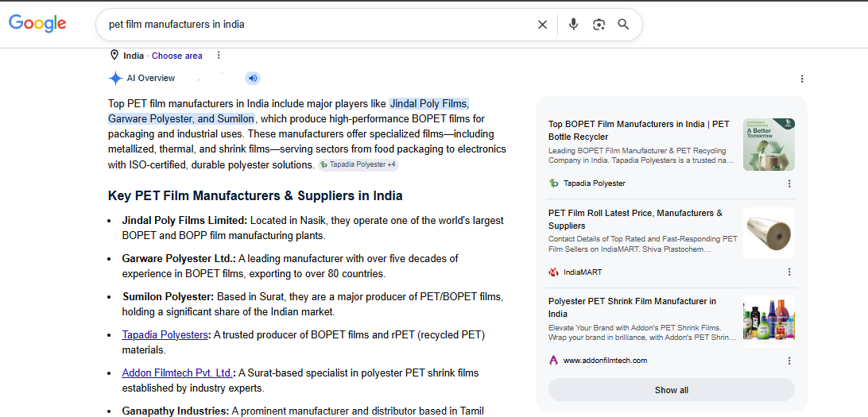This screenshot has height=417, width=868.
Task: Click the Show all button
Action: [x=672, y=390]
